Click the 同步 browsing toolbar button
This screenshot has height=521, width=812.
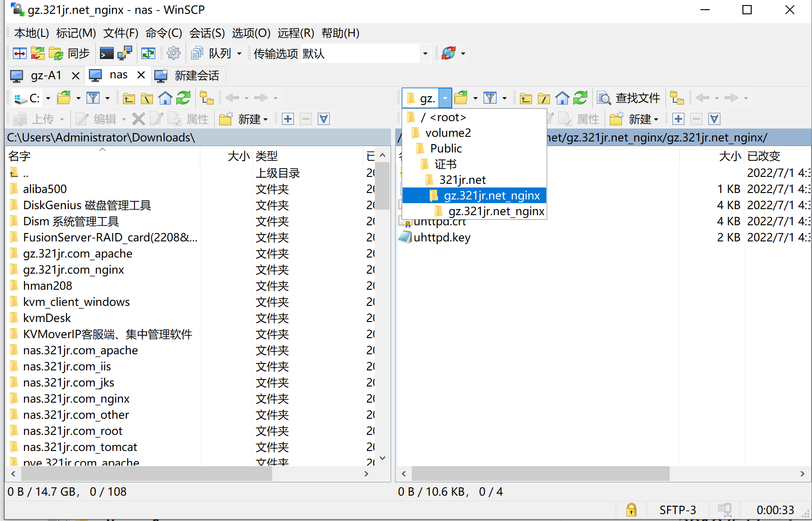coord(69,53)
